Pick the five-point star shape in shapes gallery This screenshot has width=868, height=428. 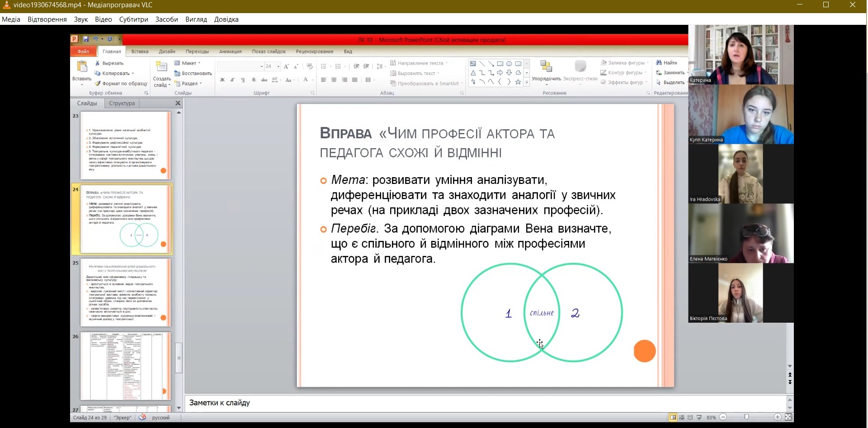click(x=518, y=82)
